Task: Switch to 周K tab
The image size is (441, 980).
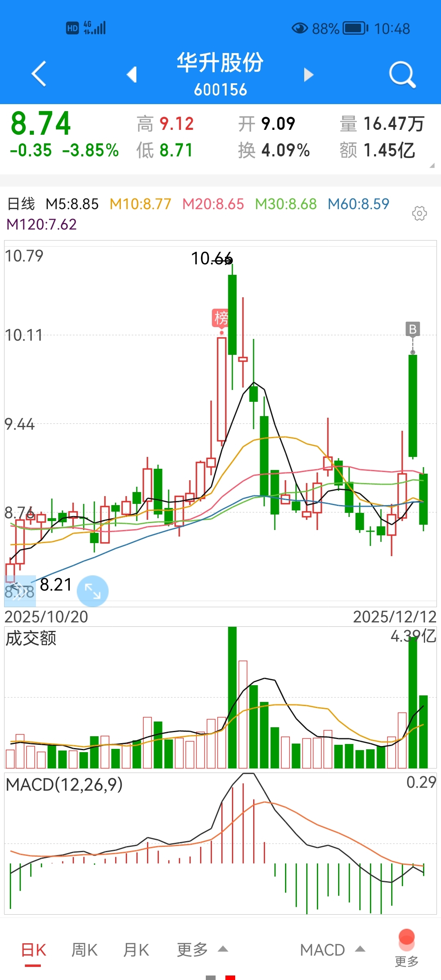Action: (x=85, y=950)
